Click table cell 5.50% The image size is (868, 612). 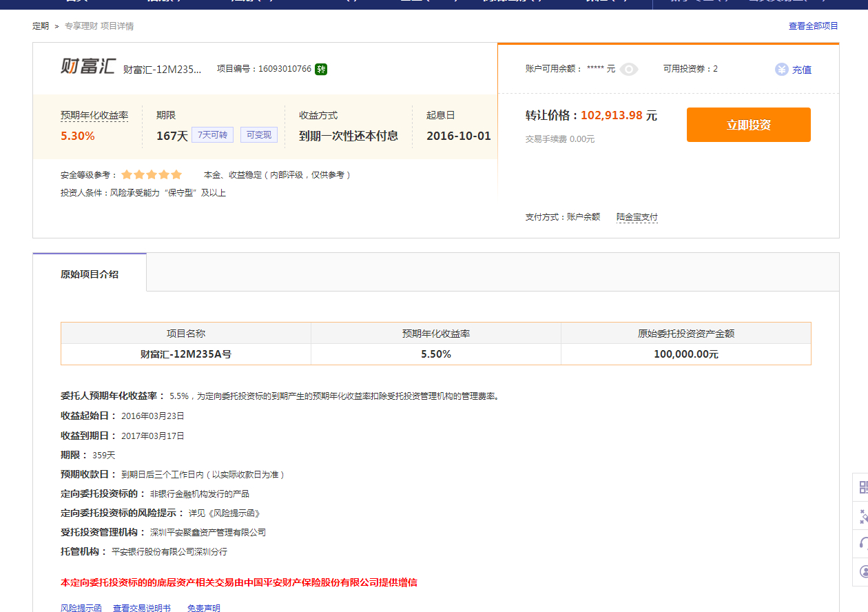click(x=436, y=354)
